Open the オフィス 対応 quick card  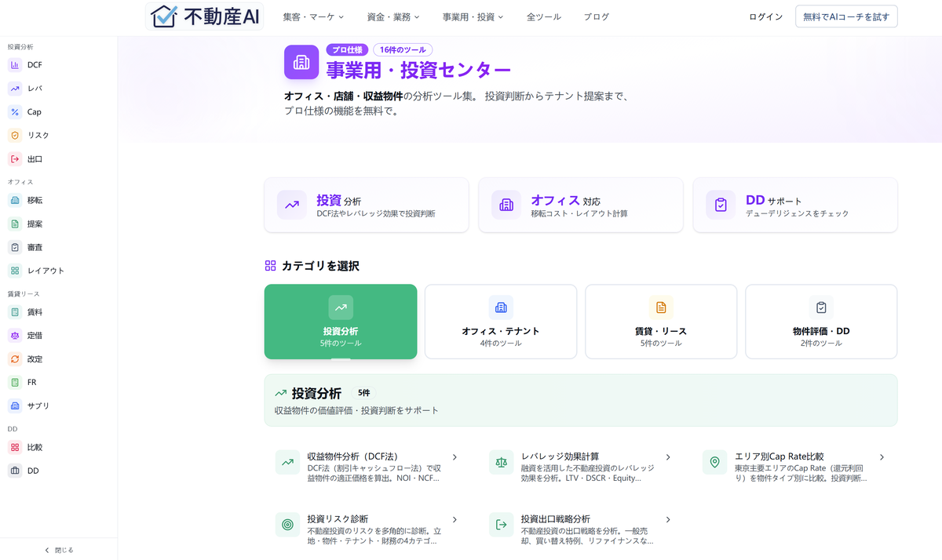pos(580,205)
